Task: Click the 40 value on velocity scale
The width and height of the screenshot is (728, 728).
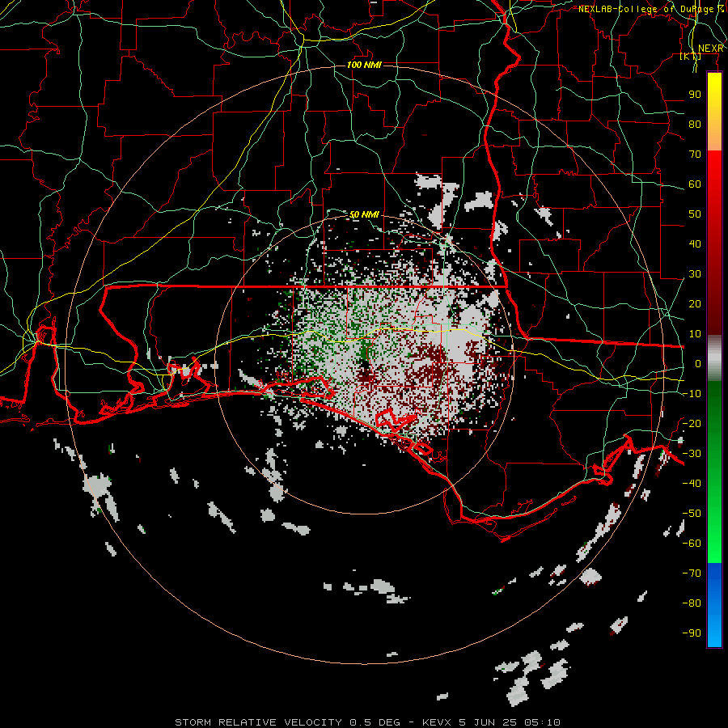Action: click(x=695, y=243)
